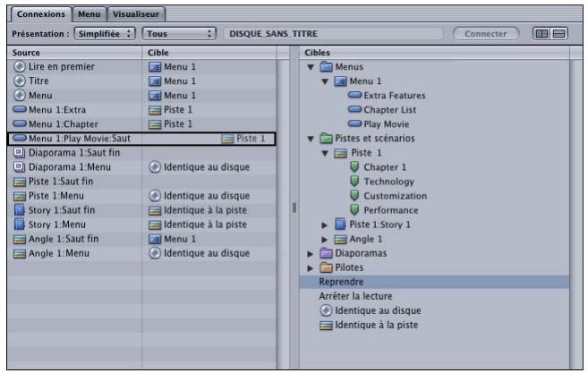Click the story icon for Story 1:Menu
The height and width of the screenshot is (373, 588).
20,225
